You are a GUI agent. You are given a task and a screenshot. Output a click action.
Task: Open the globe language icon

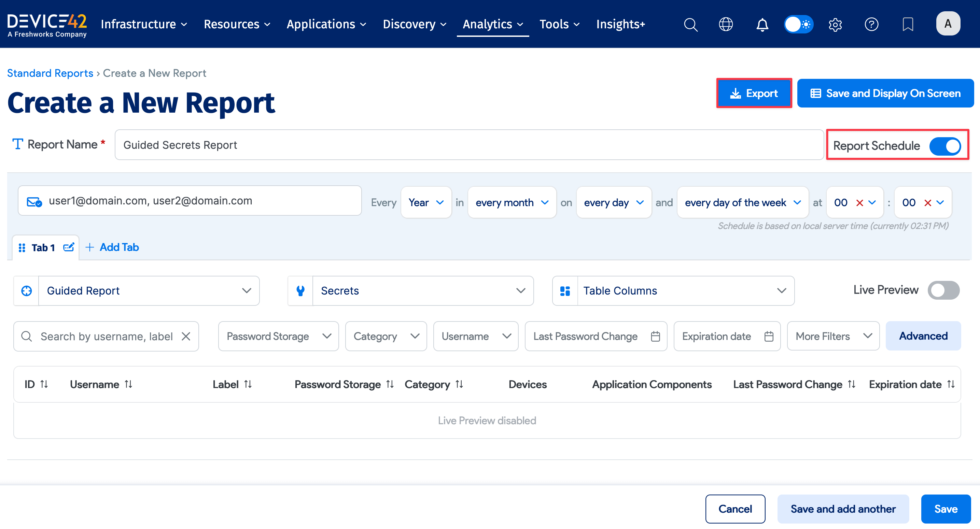tap(726, 24)
